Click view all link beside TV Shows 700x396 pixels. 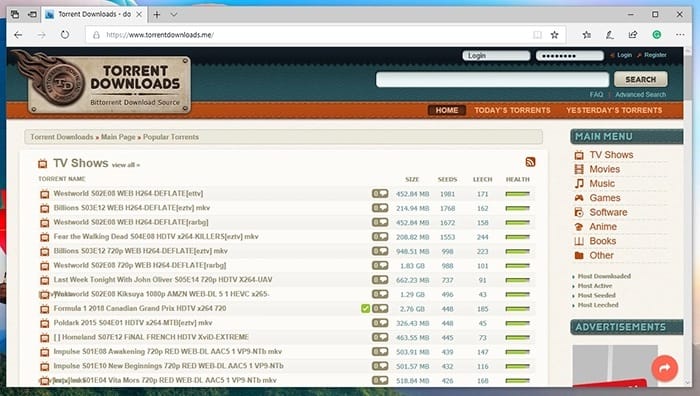pos(125,165)
